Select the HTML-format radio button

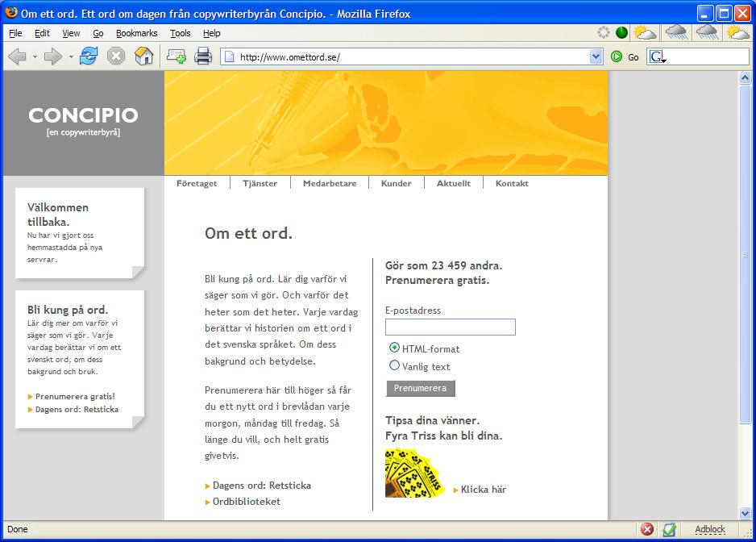[394, 348]
